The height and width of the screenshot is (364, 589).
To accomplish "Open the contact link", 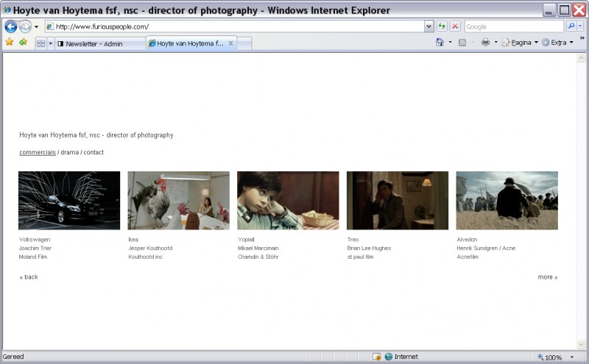I will [x=94, y=152].
